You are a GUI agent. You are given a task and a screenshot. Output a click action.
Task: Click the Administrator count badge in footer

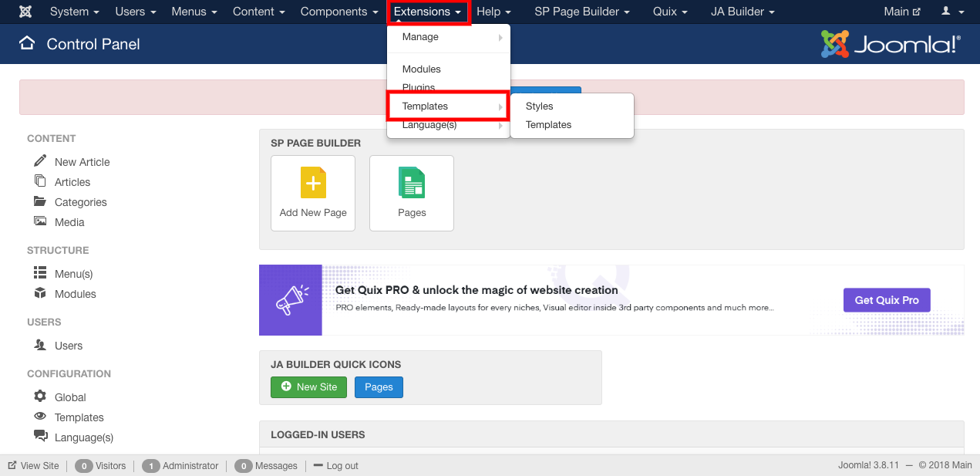(151, 466)
